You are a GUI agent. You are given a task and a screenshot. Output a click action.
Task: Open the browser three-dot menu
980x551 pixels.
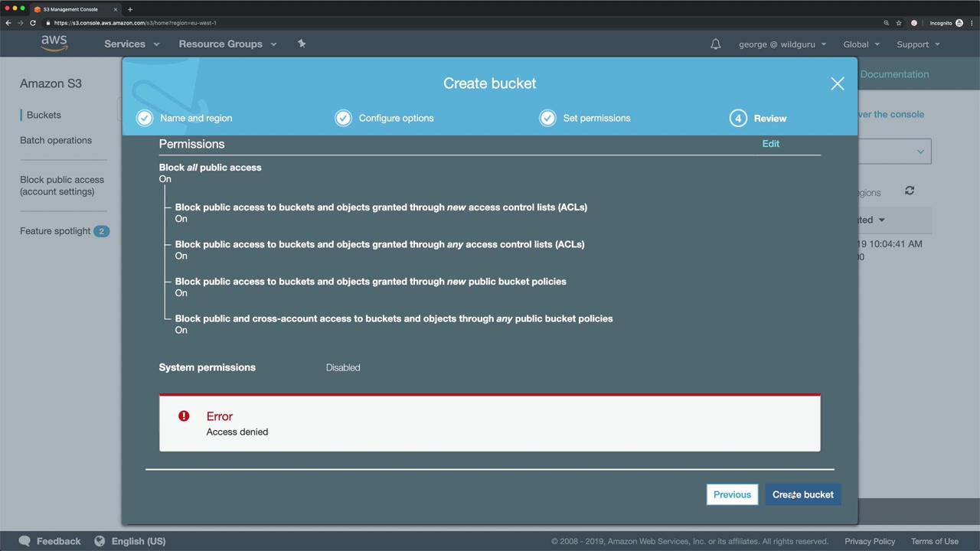pos(972,23)
